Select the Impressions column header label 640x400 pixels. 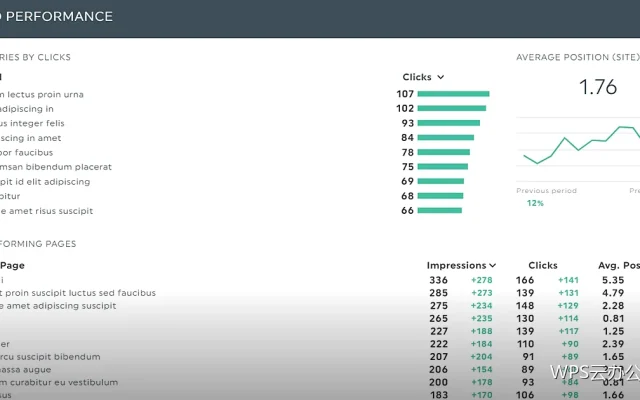[x=456, y=266]
